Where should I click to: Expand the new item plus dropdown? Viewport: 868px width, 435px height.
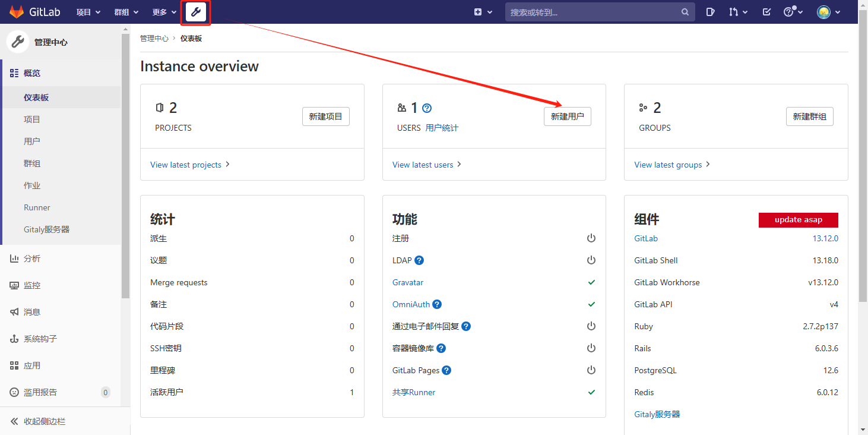(483, 12)
